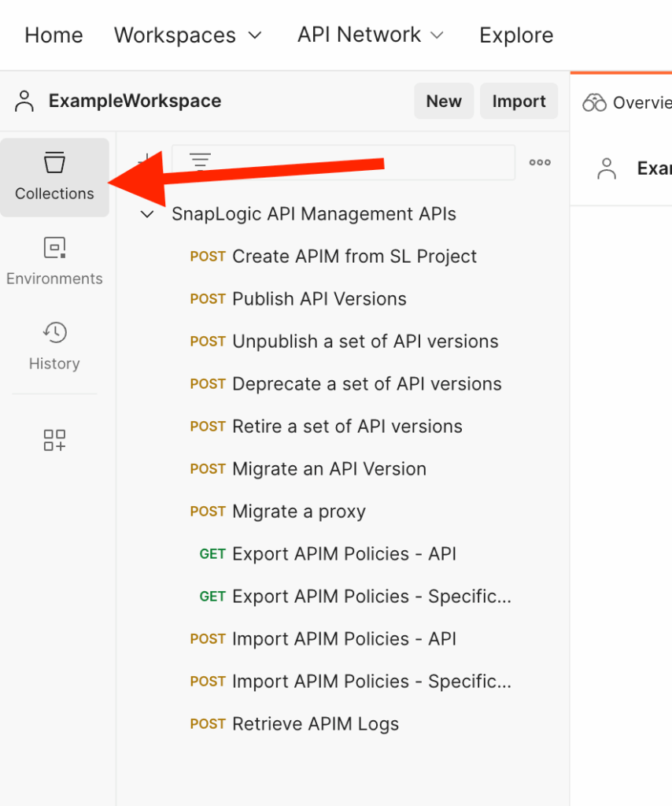Viewport: 672px width, 806px height.
Task: Open the Explore menu item
Action: click(x=516, y=35)
